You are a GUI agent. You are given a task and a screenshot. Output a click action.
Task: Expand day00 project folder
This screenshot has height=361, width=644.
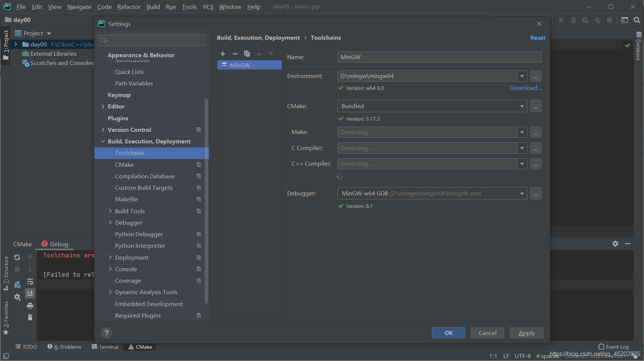[16, 44]
